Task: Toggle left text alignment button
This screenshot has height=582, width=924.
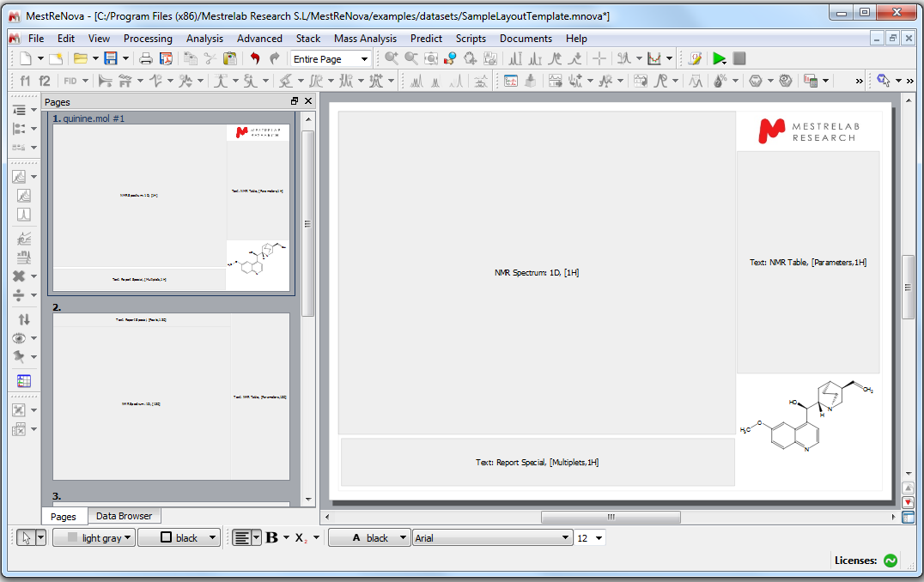Action: tap(241, 537)
